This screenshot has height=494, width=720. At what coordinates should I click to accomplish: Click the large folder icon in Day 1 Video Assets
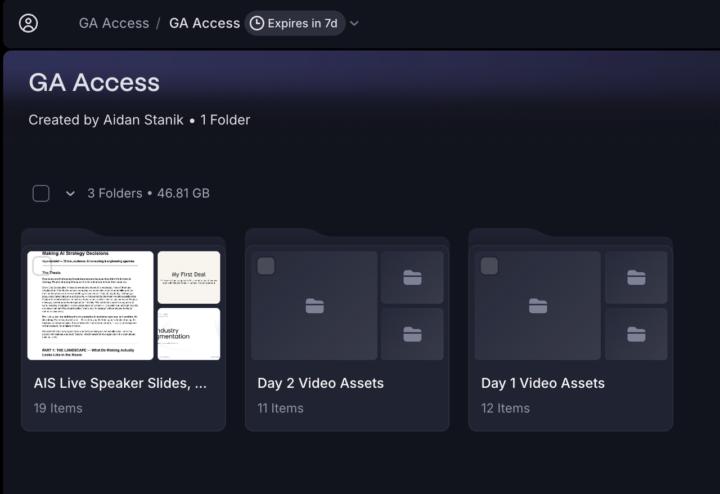tap(538, 306)
